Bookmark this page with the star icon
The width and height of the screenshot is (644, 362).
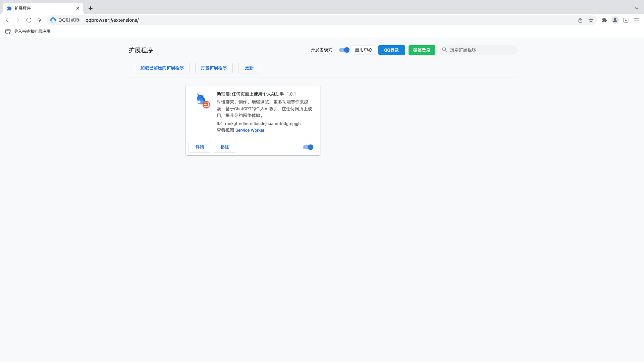591,20
